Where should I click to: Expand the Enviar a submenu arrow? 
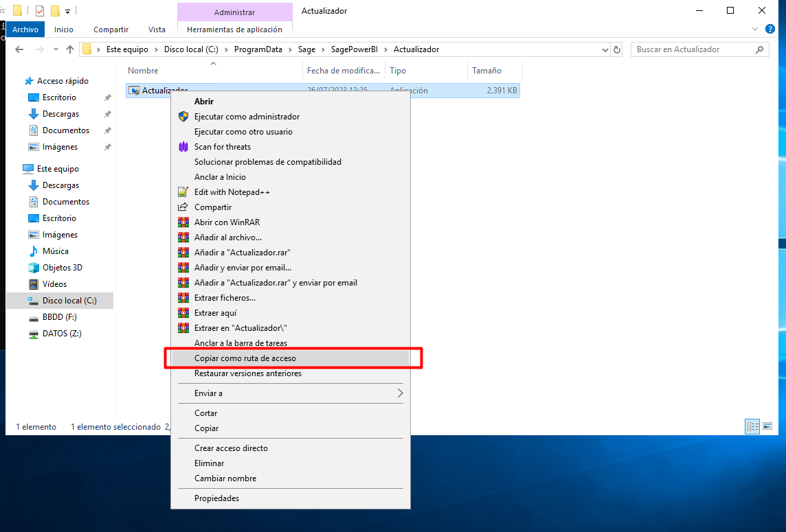(400, 393)
